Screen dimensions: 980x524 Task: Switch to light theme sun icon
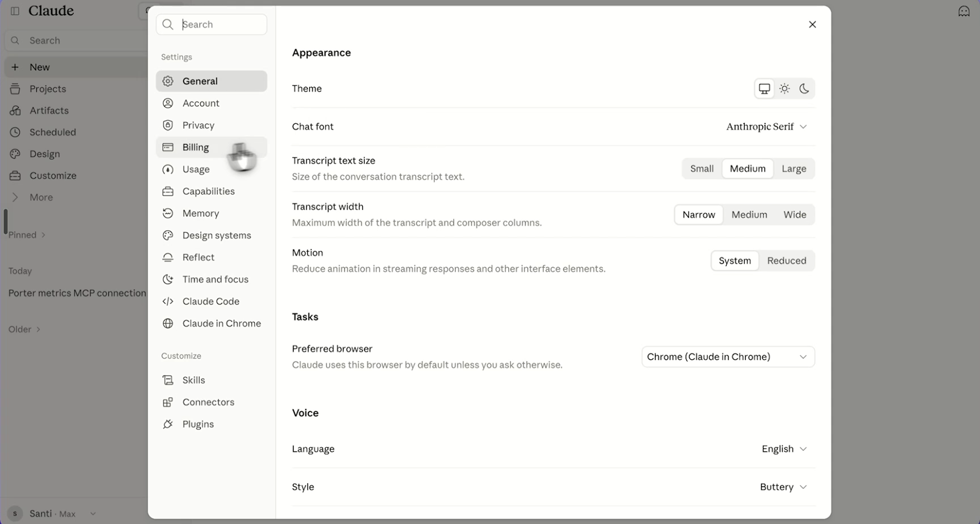784,88
